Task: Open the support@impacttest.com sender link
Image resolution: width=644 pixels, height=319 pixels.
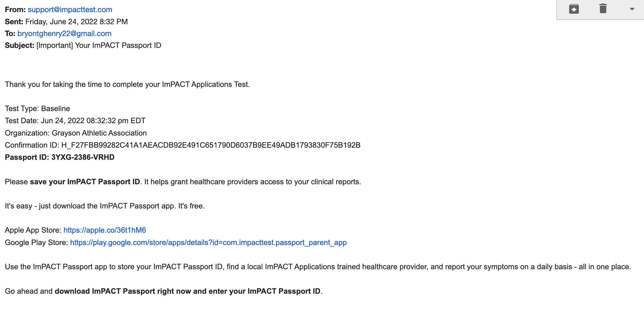Action: (x=70, y=9)
